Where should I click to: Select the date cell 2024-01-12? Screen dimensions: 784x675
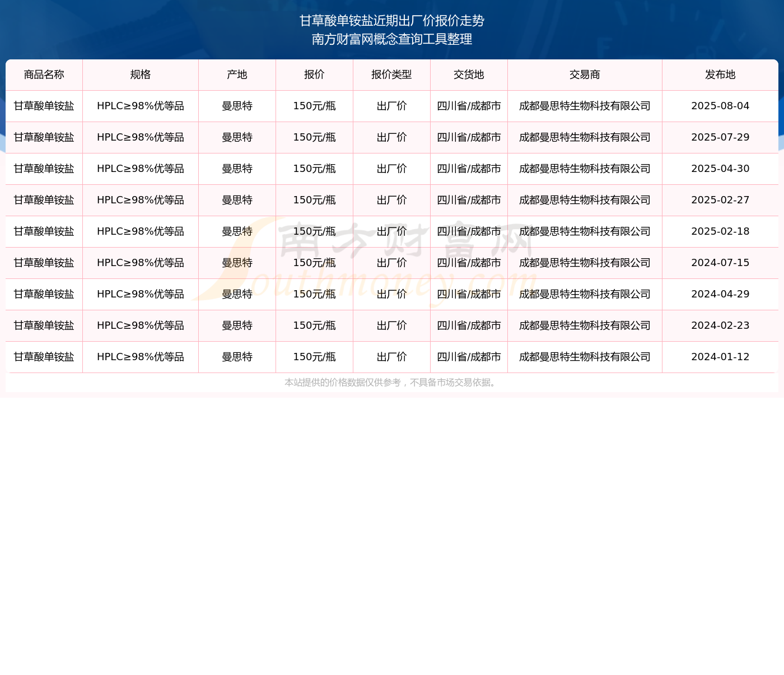coord(720,357)
